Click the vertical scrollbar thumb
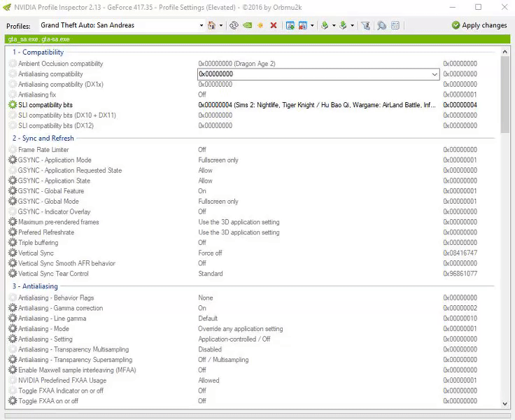Screen dimensions: 515x420 505,94
